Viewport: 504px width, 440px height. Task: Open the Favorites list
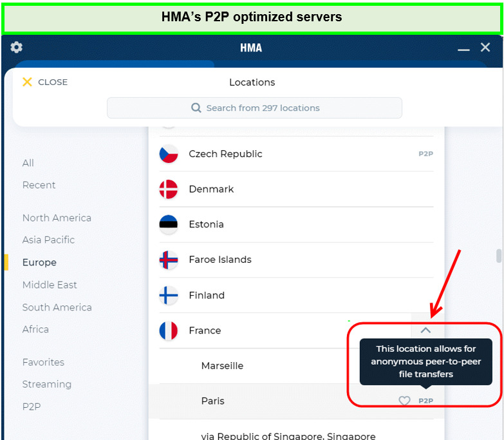pyautogui.click(x=43, y=362)
